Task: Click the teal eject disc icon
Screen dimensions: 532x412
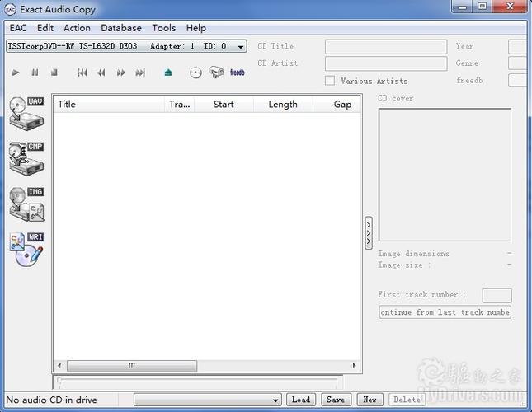Action: pyautogui.click(x=168, y=73)
